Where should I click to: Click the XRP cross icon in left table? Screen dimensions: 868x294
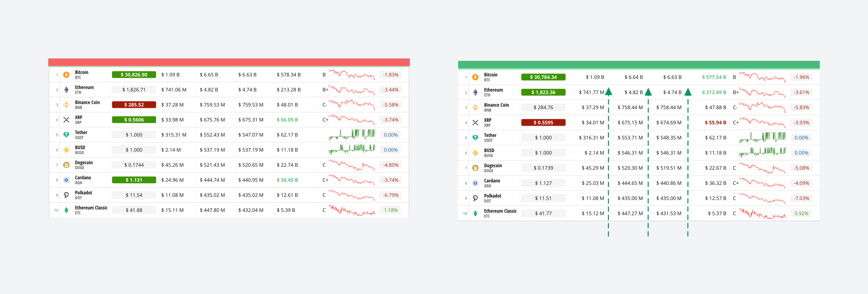point(66,120)
